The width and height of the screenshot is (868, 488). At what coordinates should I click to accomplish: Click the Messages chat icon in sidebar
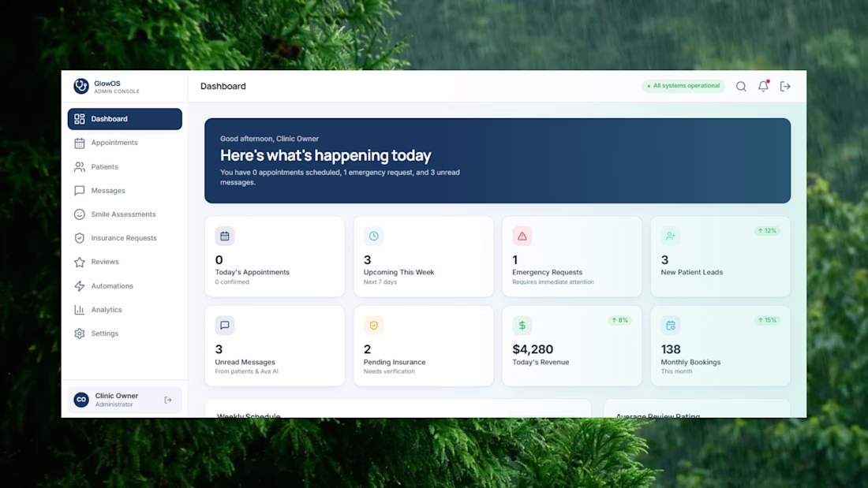coord(80,190)
